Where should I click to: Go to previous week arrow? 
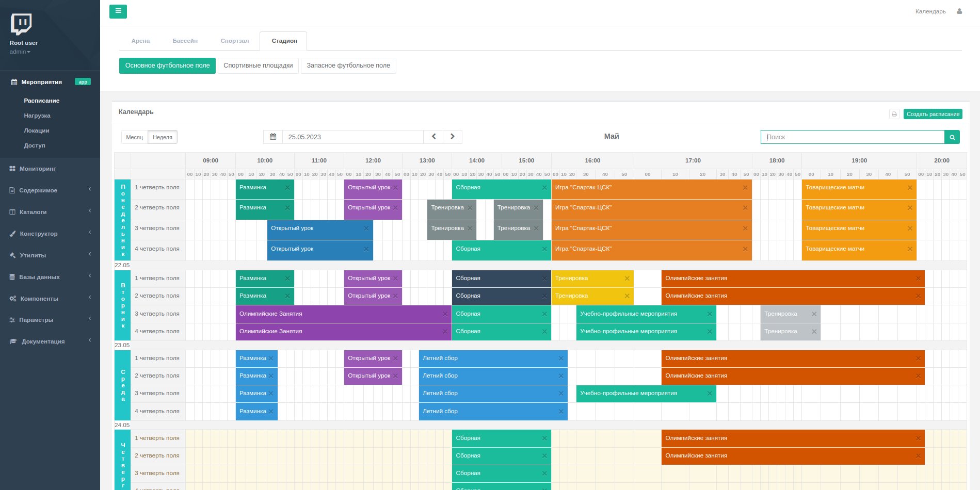tap(433, 137)
